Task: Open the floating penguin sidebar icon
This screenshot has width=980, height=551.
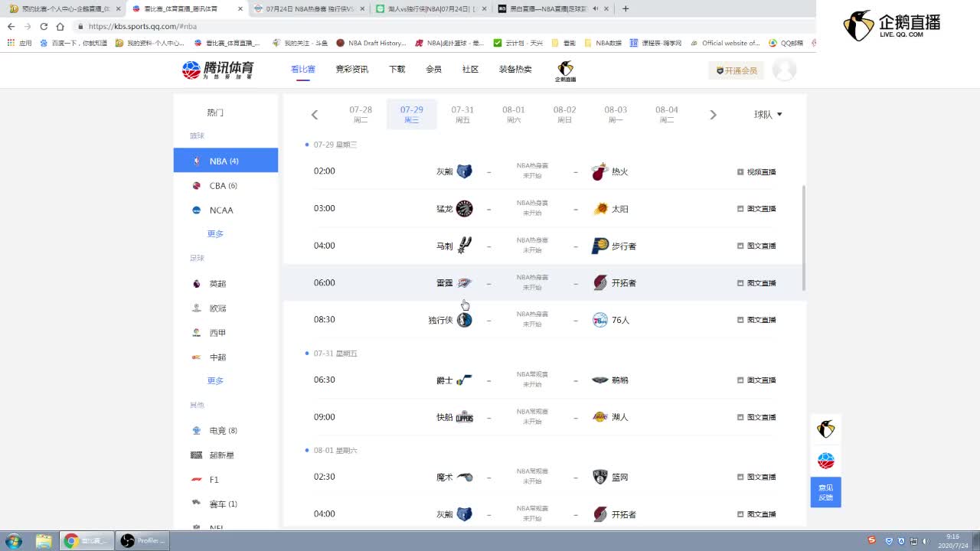Action: tap(825, 429)
